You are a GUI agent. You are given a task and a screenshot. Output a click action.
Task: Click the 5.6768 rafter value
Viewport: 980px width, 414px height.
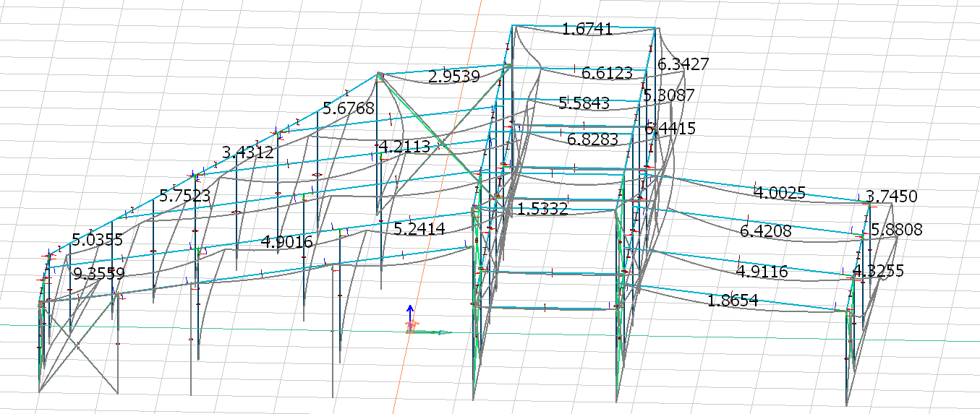point(349,108)
